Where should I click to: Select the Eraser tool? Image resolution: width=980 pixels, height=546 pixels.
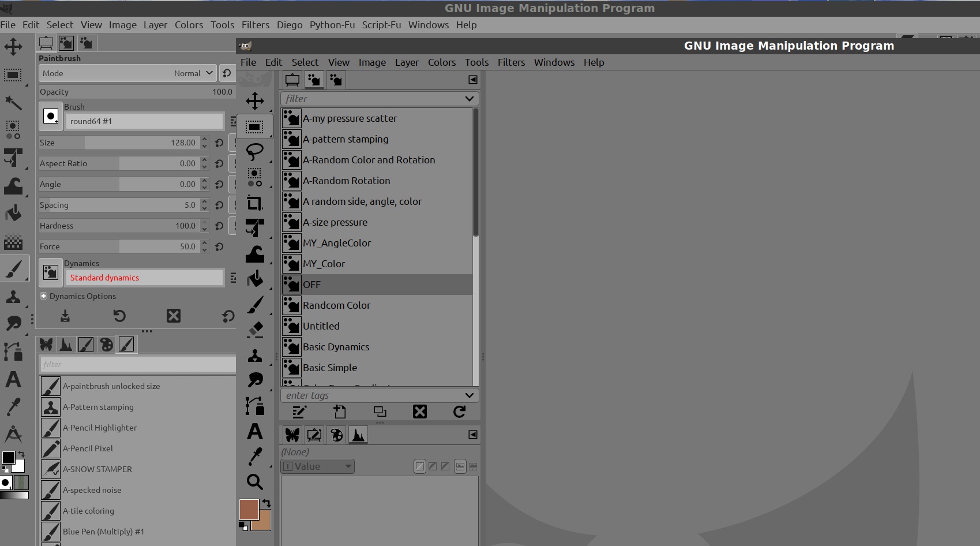(254, 329)
